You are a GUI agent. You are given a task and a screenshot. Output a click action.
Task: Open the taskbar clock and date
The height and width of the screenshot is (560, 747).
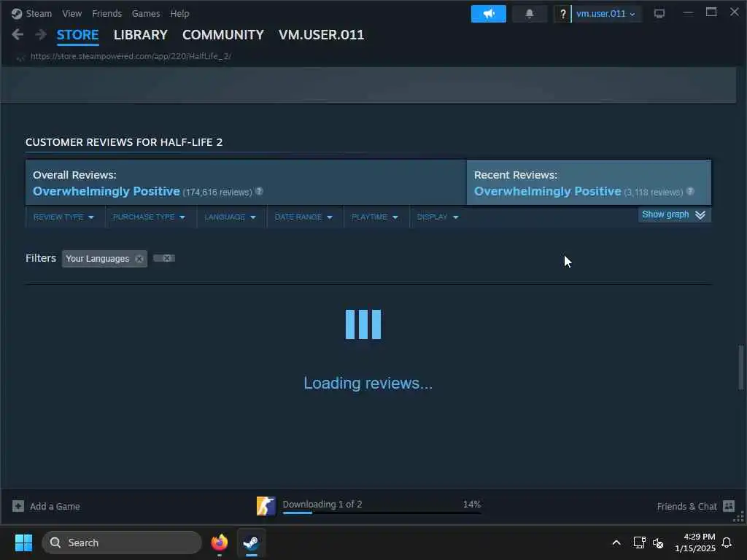tap(695, 542)
